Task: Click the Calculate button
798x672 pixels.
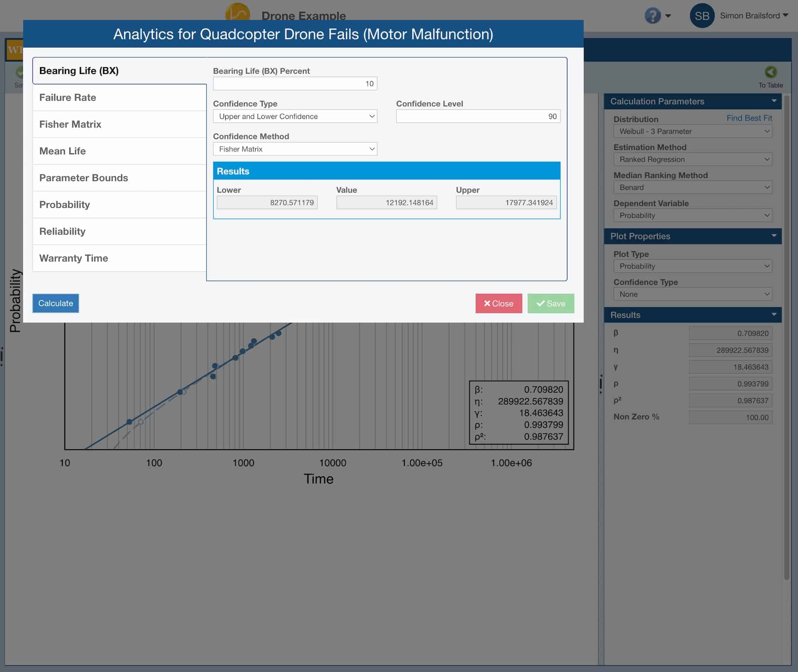Action: coord(55,303)
